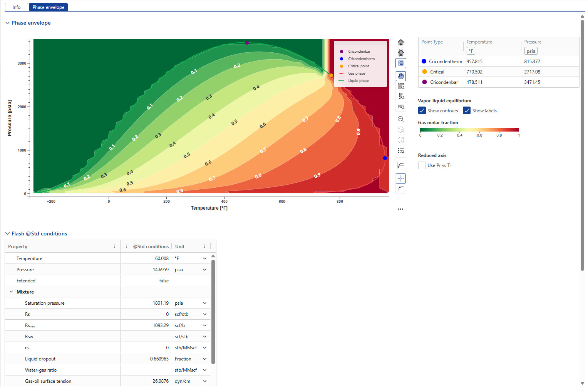588x387 pixels.
Task: Open the Property column menu
Action: pyautogui.click(x=114, y=247)
